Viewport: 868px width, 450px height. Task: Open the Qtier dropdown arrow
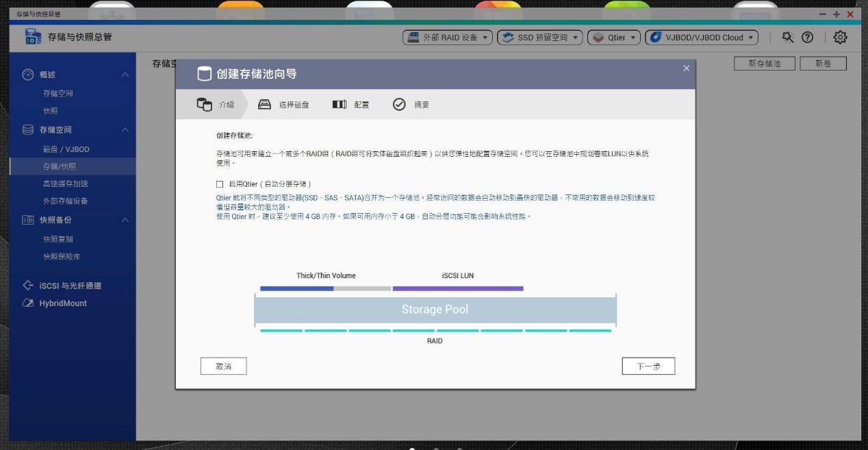click(631, 38)
